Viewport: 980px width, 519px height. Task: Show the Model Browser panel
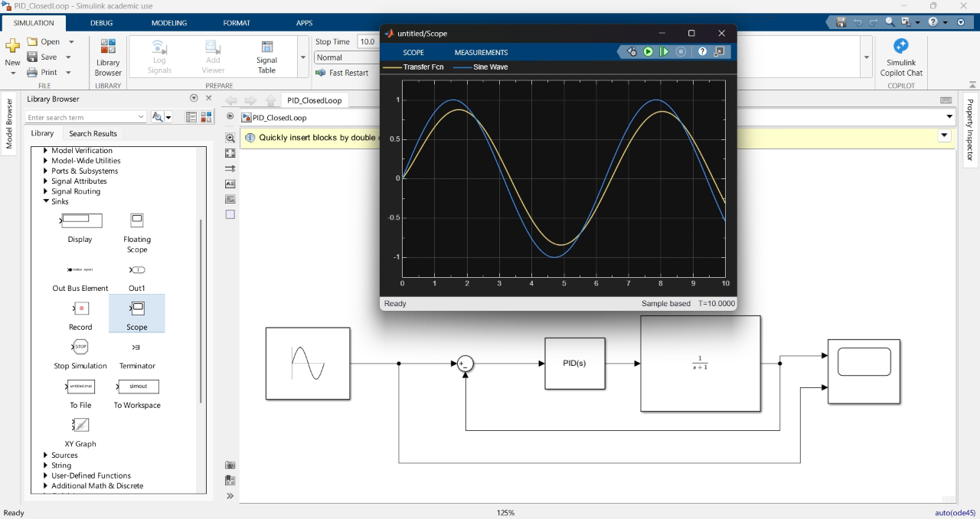(x=9, y=122)
